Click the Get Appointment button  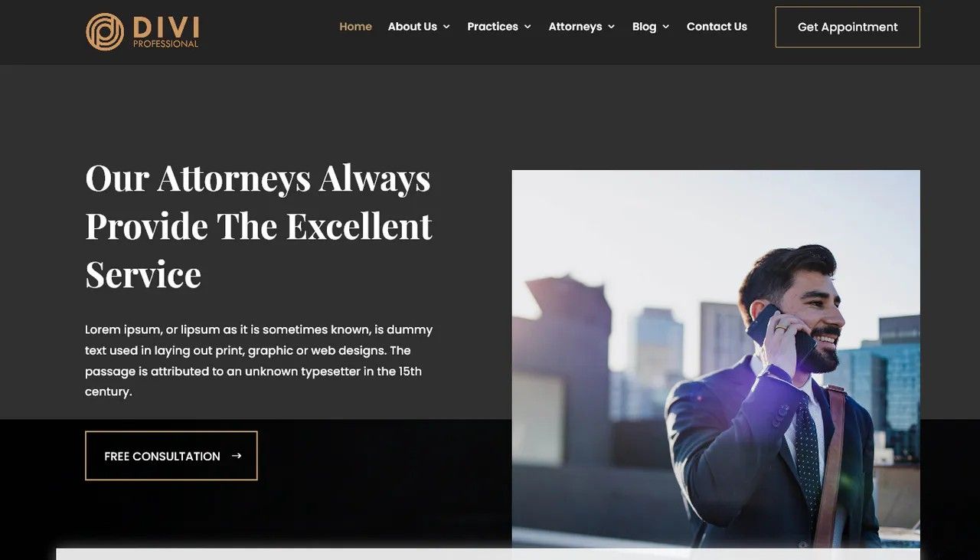tap(848, 27)
